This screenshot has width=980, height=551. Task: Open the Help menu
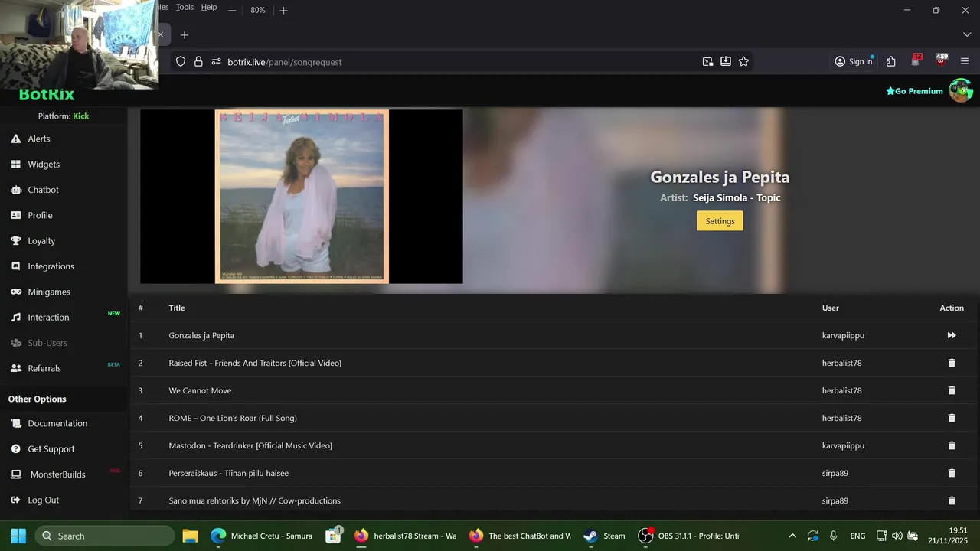pos(209,7)
